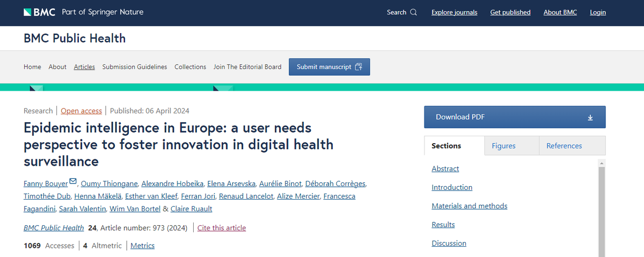The image size is (644, 257).
Task: Click the '4 Altmetric' text
Action: [x=103, y=245]
